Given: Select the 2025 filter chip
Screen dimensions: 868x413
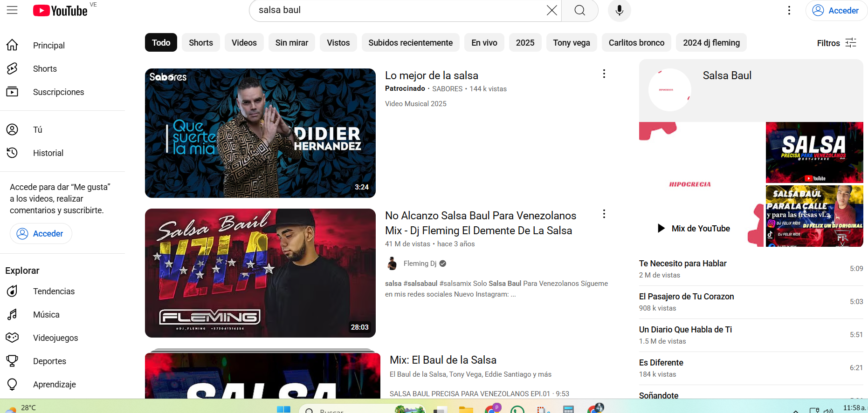Looking at the screenshot, I should (525, 42).
